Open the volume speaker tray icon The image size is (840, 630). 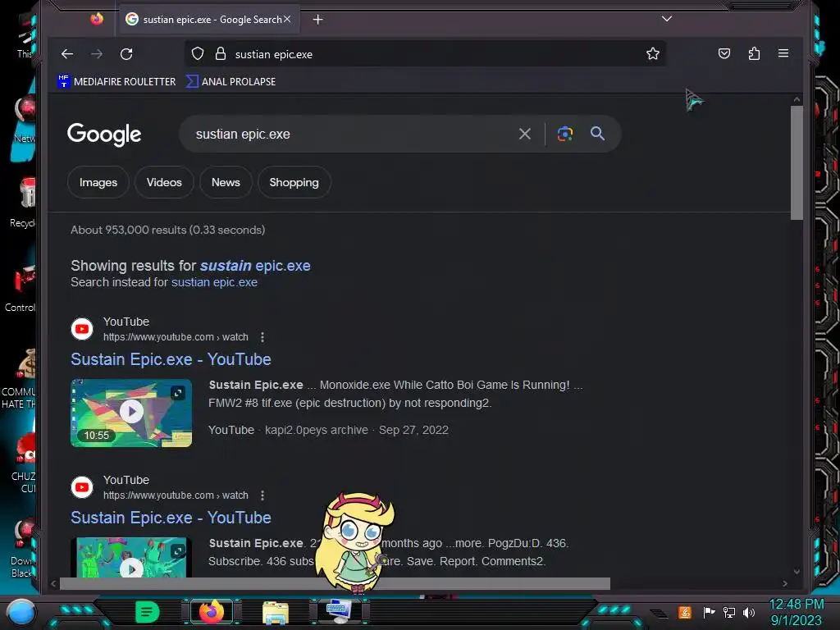pyautogui.click(x=749, y=612)
